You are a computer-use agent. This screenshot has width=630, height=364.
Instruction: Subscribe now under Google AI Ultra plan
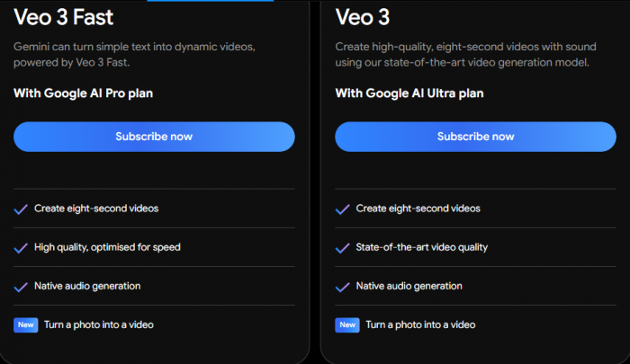click(x=475, y=137)
